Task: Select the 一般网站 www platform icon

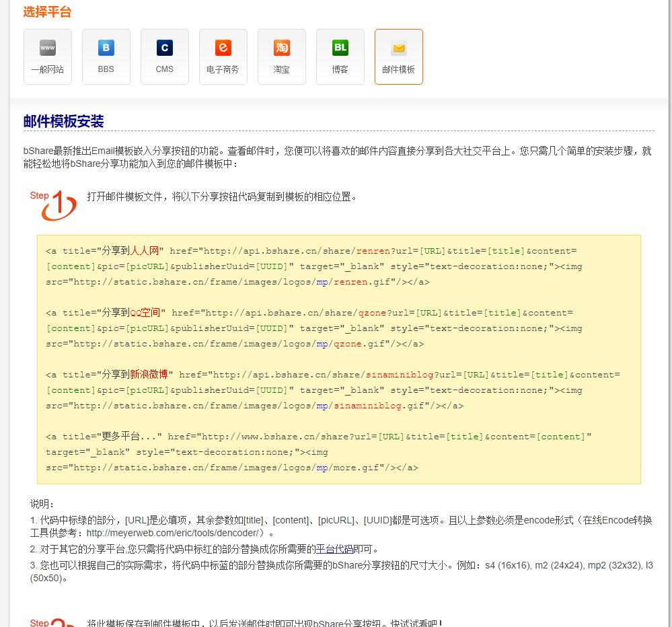Action: 48,48
